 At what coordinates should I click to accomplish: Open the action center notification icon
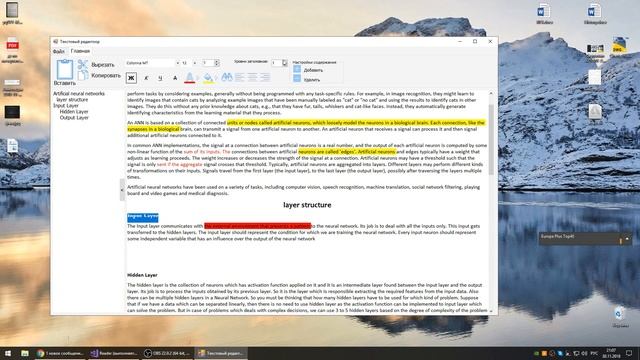point(629,353)
